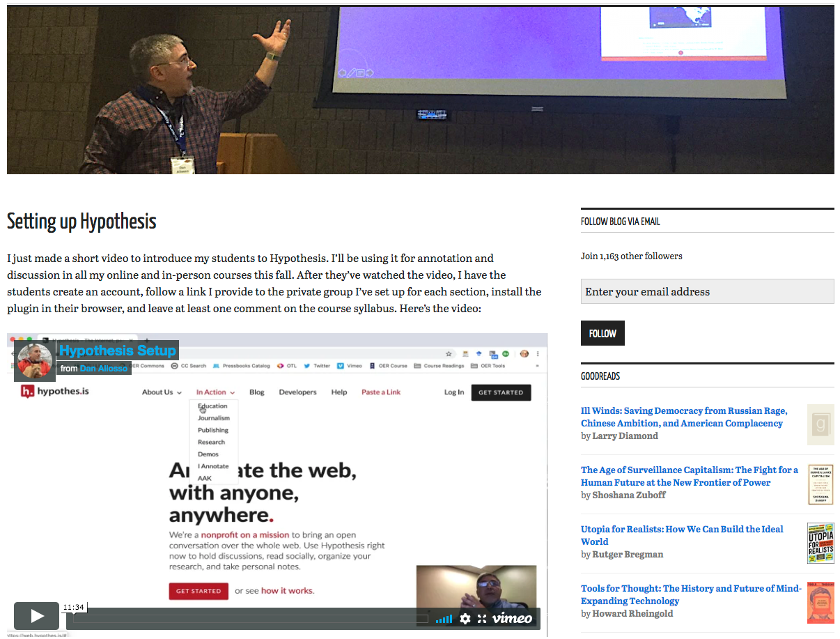
Task: Choose I Annotate from the In Action menu
Action: [212, 466]
